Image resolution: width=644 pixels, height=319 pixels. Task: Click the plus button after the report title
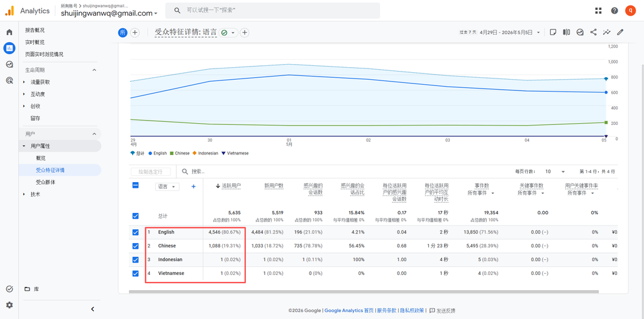click(x=245, y=33)
